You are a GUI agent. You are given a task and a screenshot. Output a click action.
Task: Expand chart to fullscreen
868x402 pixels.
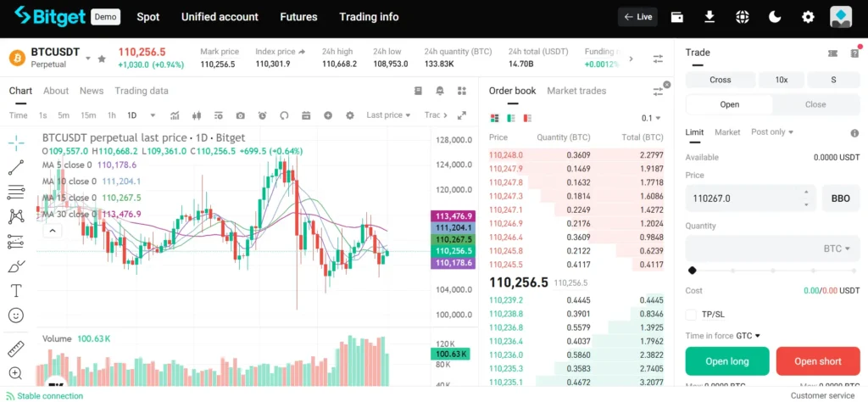point(462,115)
